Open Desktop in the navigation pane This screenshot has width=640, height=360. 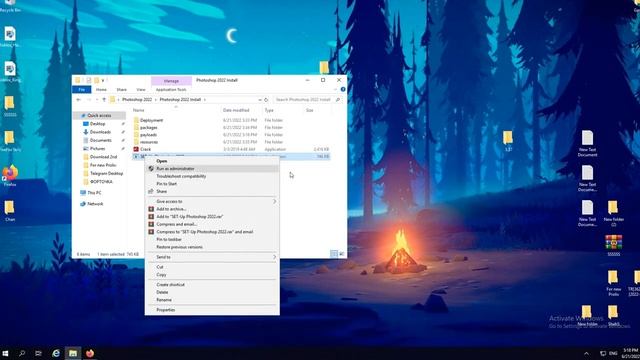tap(98, 124)
